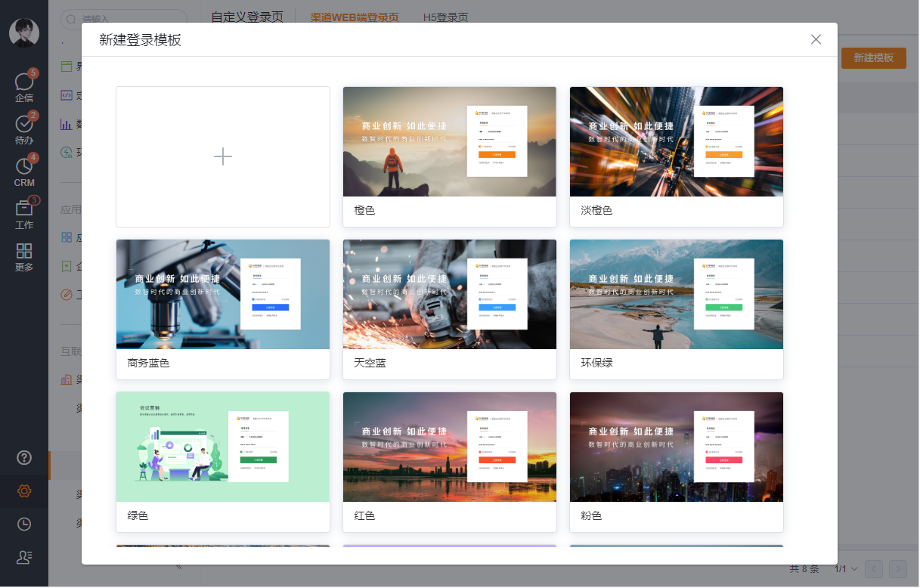This screenshot has width=920, height=588.
Task: Click the sidebar search input field
Action: pyautogui.click(x=124, y=18)
